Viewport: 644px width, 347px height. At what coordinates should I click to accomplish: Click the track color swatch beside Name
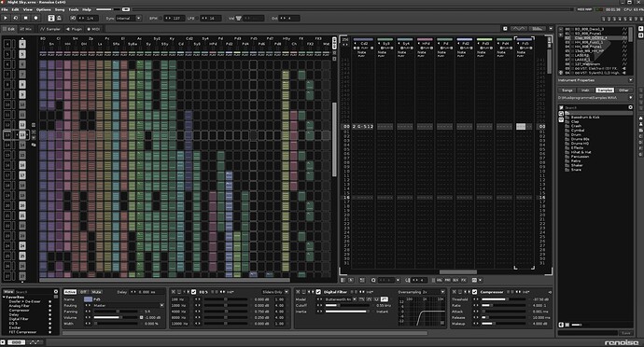pos(88,299)
